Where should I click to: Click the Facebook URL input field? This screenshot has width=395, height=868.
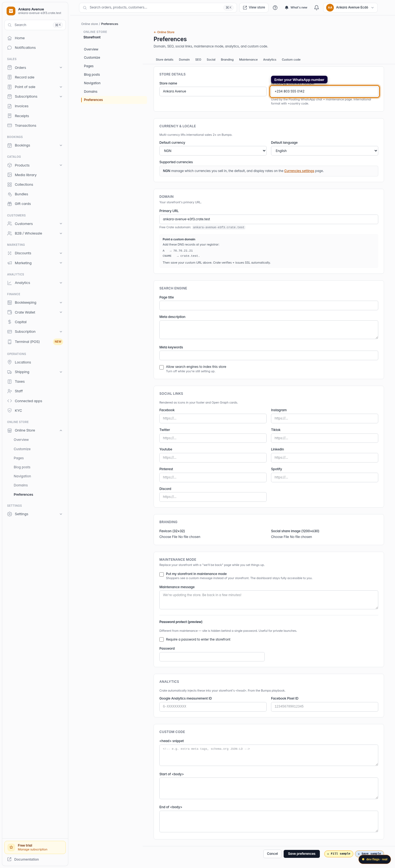pos(213,419)
